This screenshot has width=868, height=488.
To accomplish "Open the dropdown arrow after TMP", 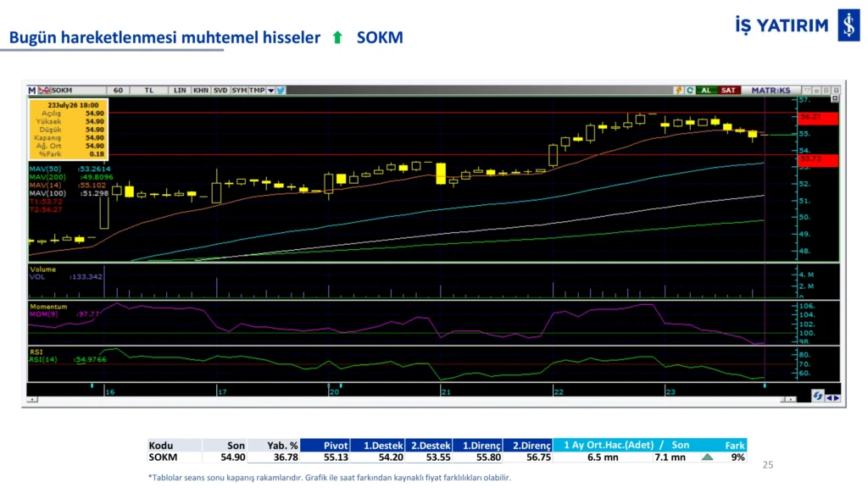I will click(270, 90).
